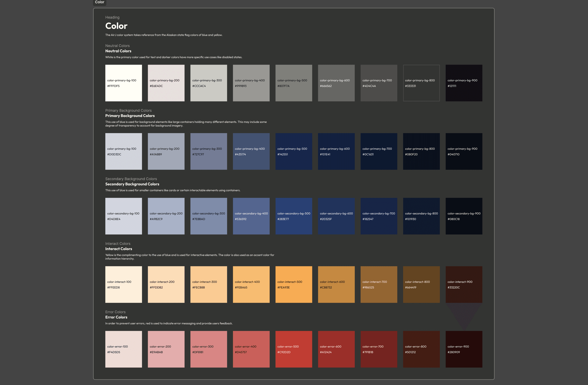Select the #D0D3DC light blue swatch
588x385 pixels.
(x=123, y=152)
